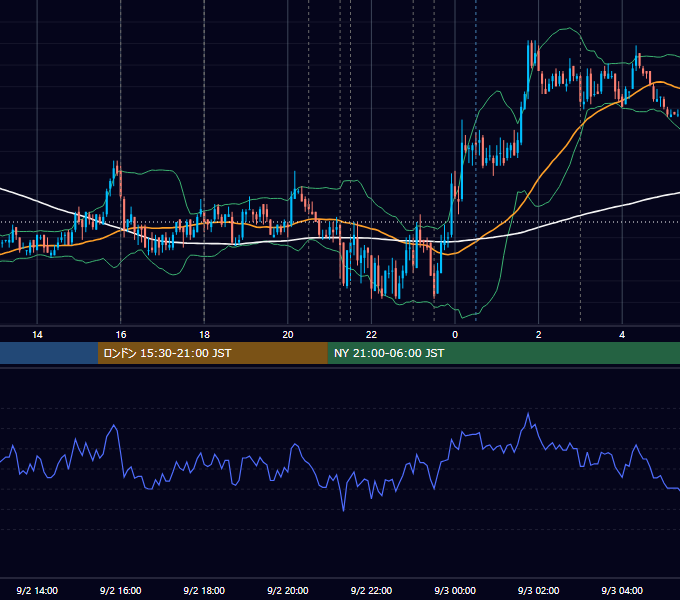Click the 9/2 22:00 label on the lower time axis

[371, 590]
